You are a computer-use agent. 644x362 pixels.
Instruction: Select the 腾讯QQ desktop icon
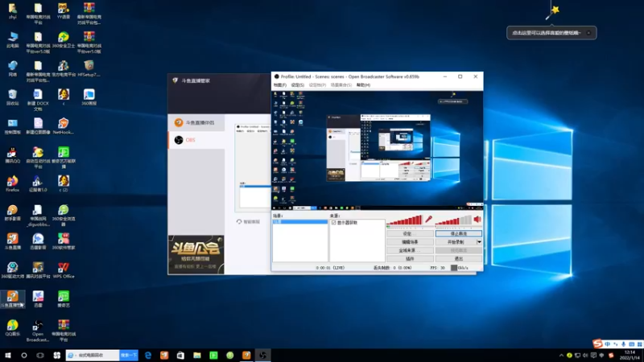pyautogui.click(x=12, y=155)
